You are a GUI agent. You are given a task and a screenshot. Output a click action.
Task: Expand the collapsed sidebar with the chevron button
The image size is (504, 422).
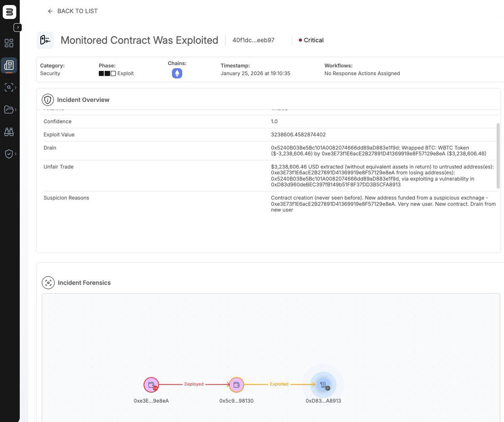click(18, 27)
